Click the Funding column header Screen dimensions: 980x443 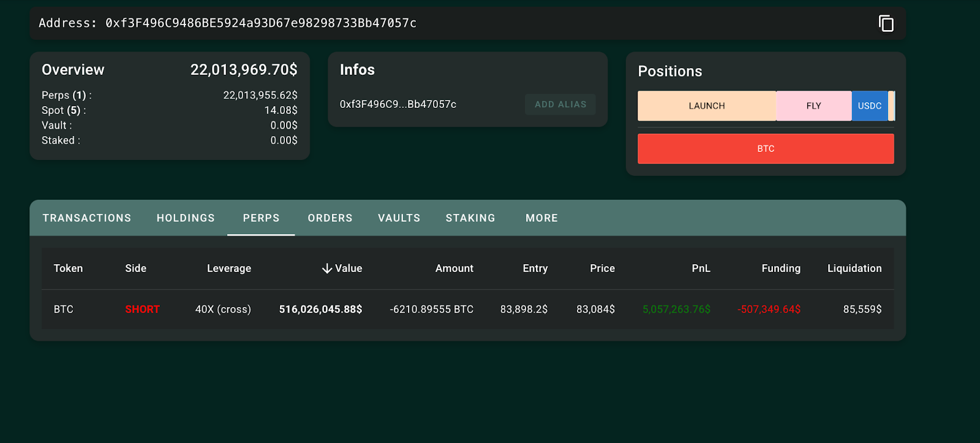pos(780,268)
